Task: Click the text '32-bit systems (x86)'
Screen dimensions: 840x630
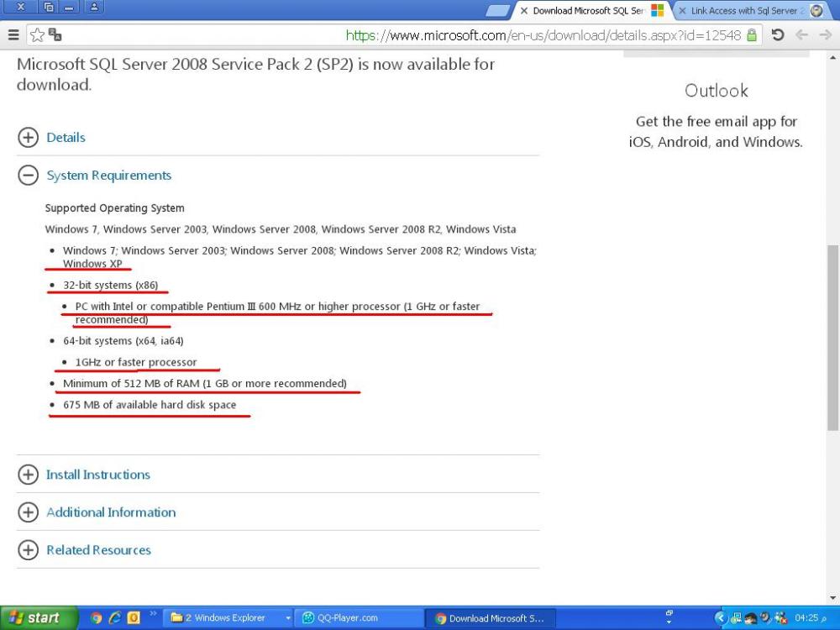Action: click(x=110, y=285)
